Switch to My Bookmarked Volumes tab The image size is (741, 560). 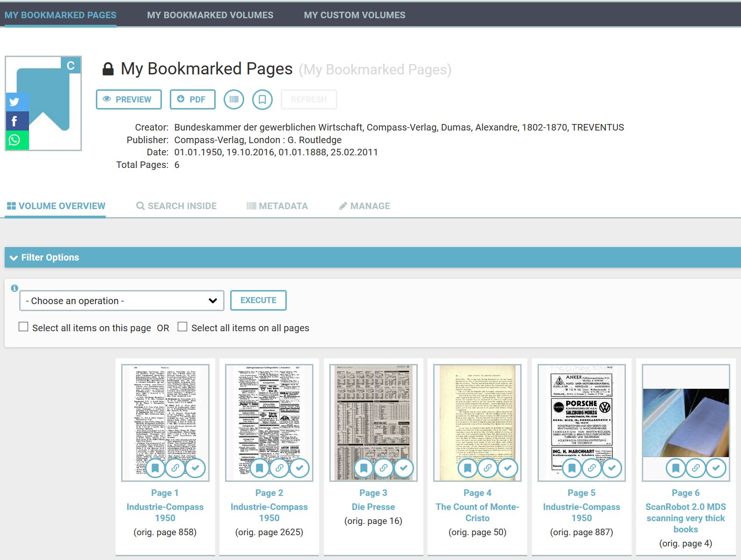(210, 15)
